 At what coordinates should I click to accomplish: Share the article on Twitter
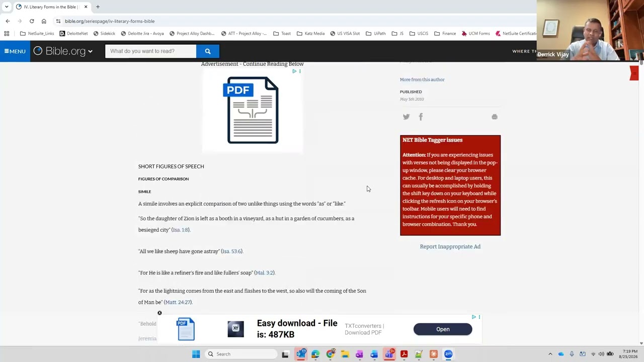coord(406,117)
